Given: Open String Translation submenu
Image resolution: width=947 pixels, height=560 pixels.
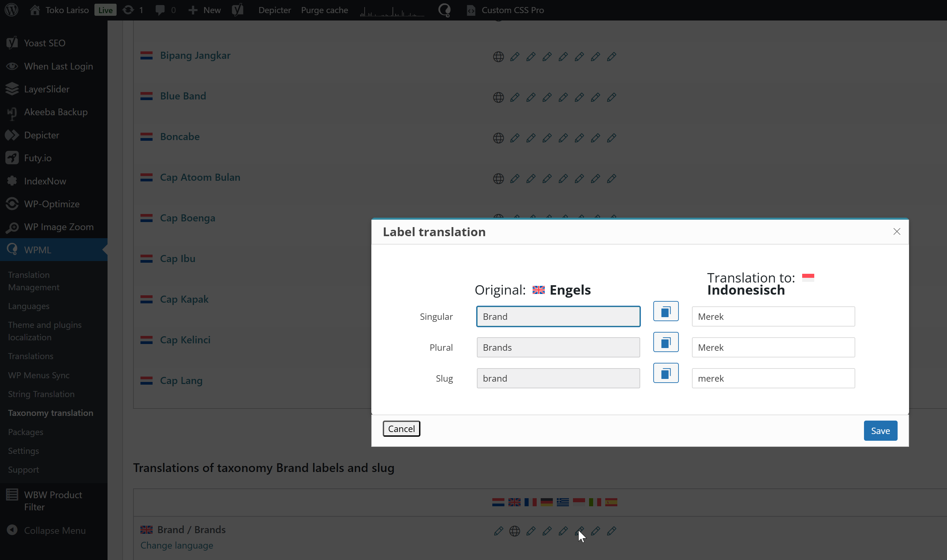Looking at the screenshot, I should coord(41,394).
